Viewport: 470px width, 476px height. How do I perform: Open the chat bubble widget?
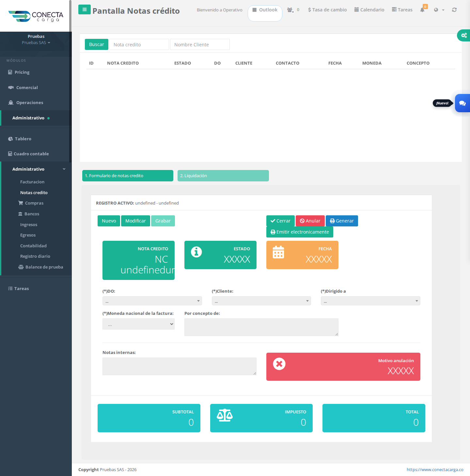pos(462,103)
